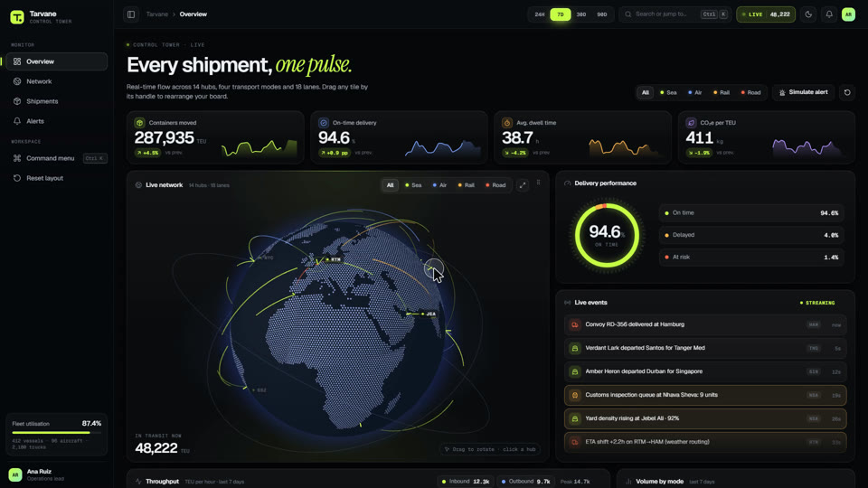Image resolution: width=868 pixels, height=488 pixels.
Task: Open Amber Heron departed Durban event
Action: point(705,371)
